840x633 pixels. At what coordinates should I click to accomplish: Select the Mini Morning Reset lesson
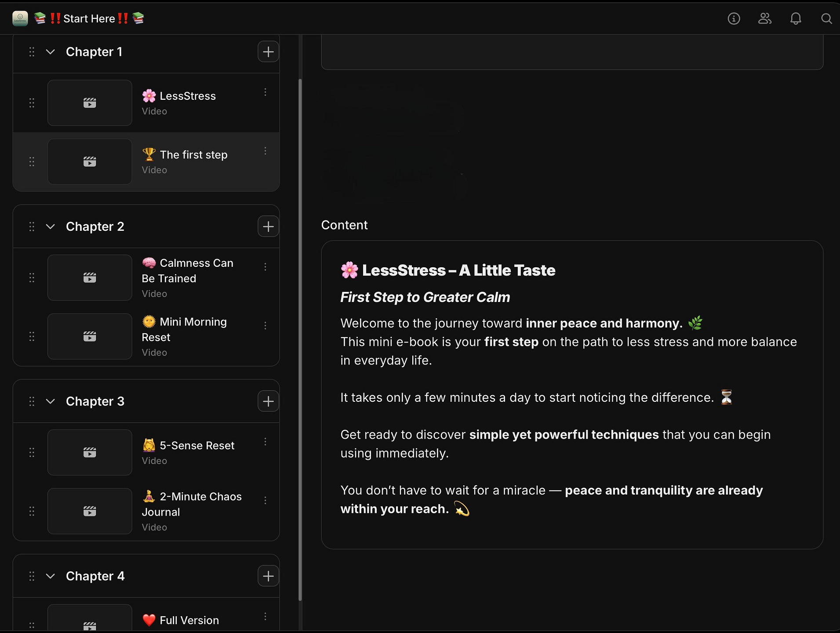click(x=185, y=330)
